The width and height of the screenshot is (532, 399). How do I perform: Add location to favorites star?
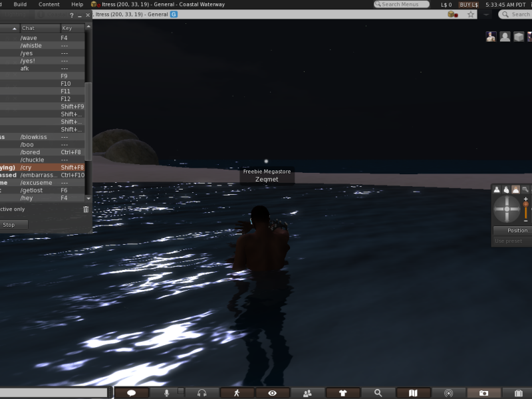(x=471, y=14)
